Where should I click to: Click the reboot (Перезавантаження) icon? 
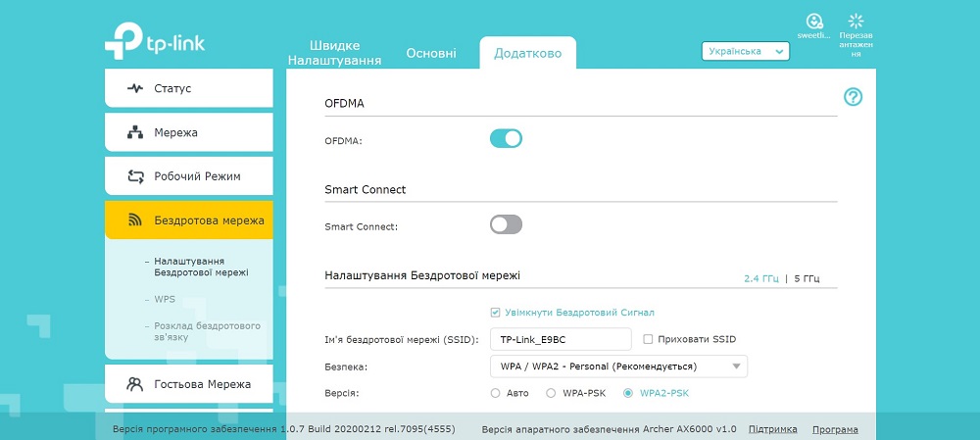click(856, 21)
